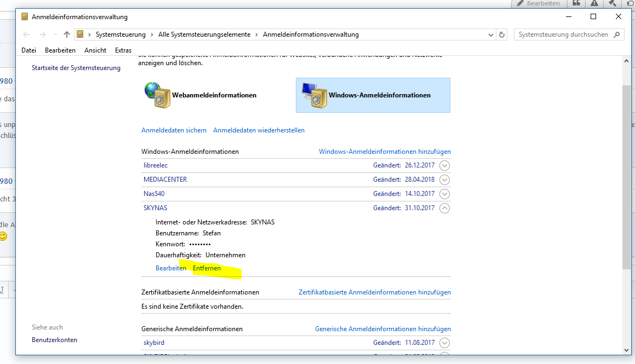635x364 pixels.
Task: Expand the Nas540 credential chevron
Action: [x=445, y=194]
